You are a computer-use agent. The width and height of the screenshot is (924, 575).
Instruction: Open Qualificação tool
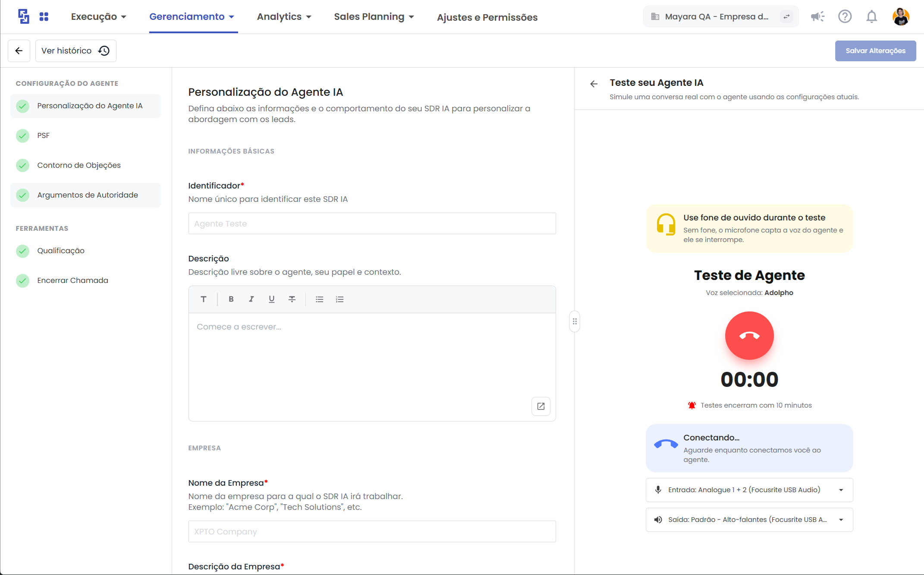[85, 251]
